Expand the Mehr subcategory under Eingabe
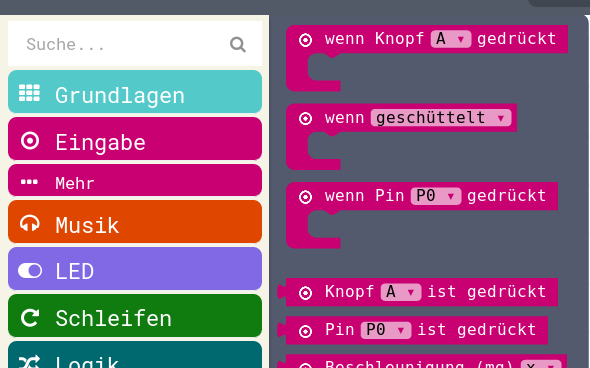Viewport: 590px width, 368px height. pyautogui.click(x=135, y=180)
